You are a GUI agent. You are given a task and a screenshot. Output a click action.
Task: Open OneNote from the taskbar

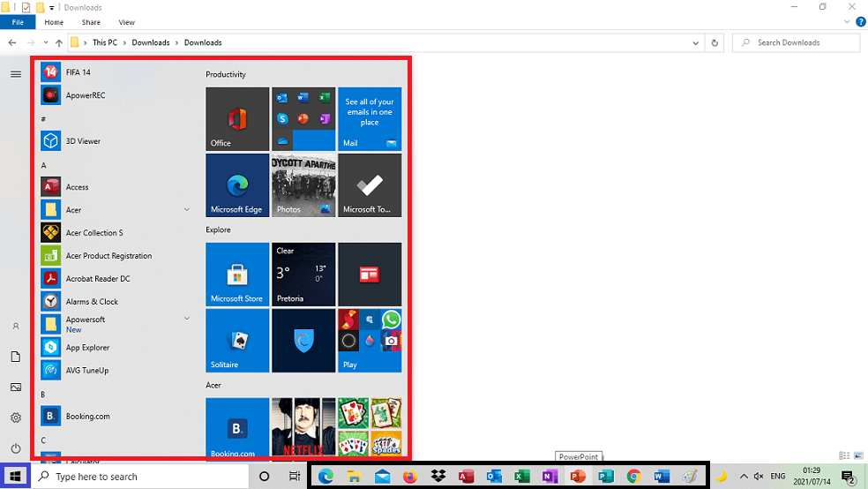(x=550, y=477)
